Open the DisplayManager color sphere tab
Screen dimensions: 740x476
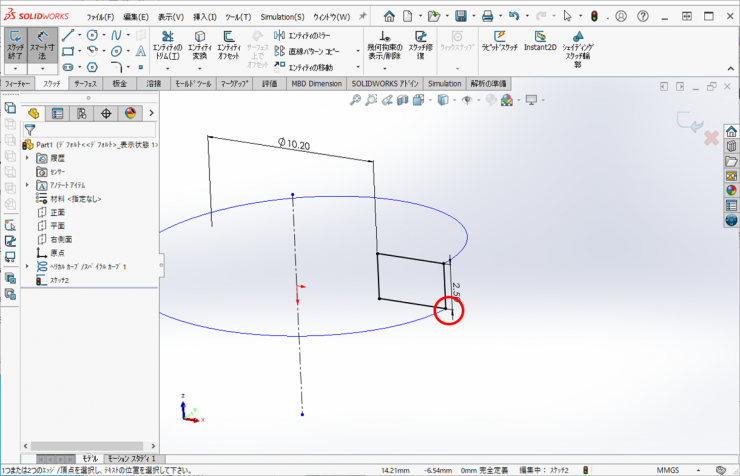pos(130,113)
